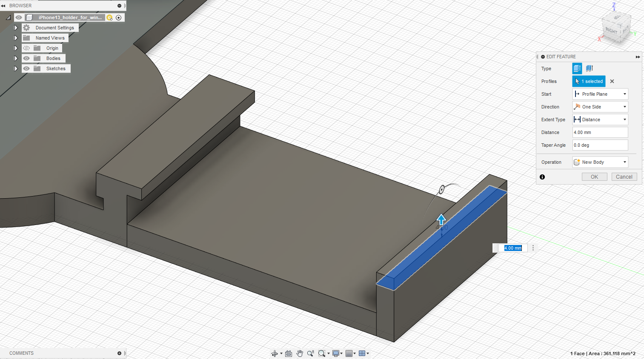644x359 pixels.
Task: Expand the Named Views node
Action: click(x=16, y=38)
